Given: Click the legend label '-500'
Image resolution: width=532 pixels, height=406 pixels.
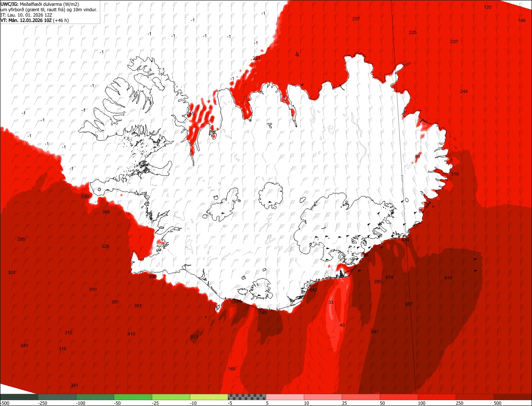Looking at the screenshot, I should (5, 403).
